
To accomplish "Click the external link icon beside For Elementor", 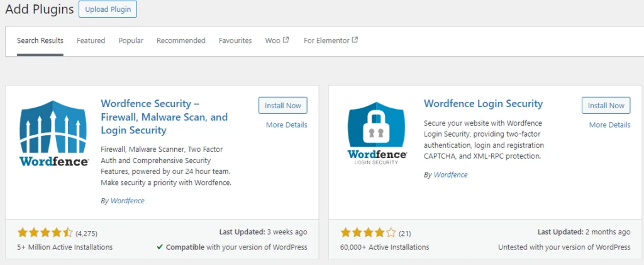I will tap(355, 40).
